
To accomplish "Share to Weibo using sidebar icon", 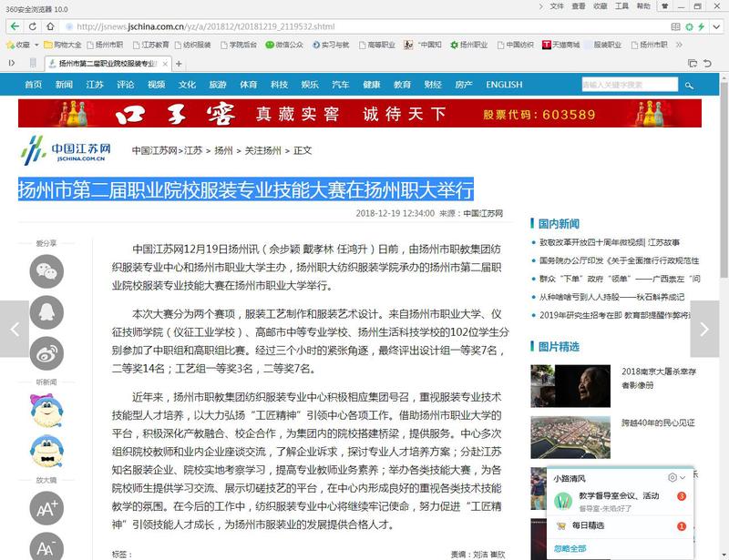I will 46,353.
